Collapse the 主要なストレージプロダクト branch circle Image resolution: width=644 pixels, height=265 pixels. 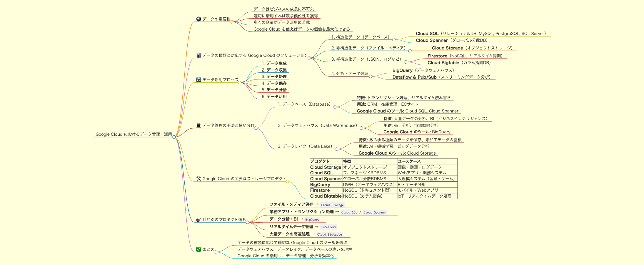pos(288,181)
